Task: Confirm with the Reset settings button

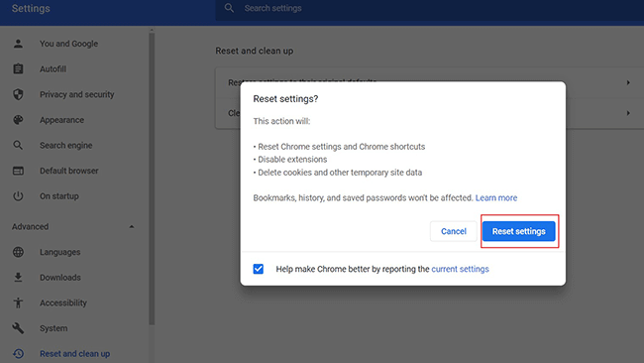Action: pos(519,231)
